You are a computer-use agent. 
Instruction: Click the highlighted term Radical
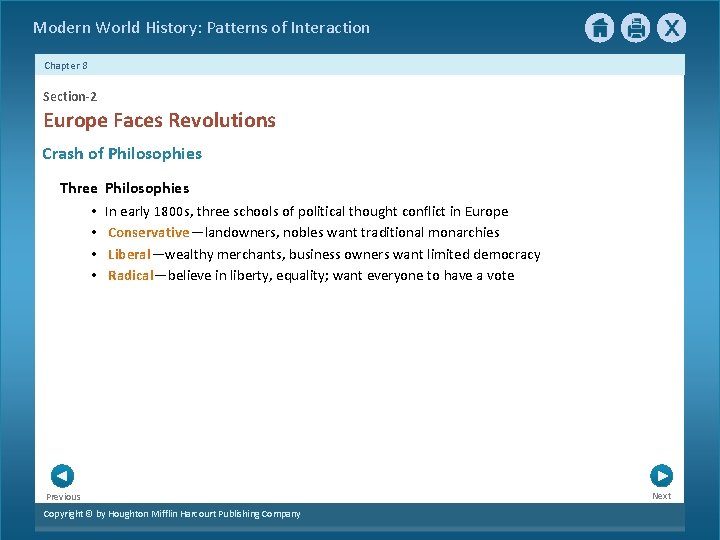pos(131,276)
